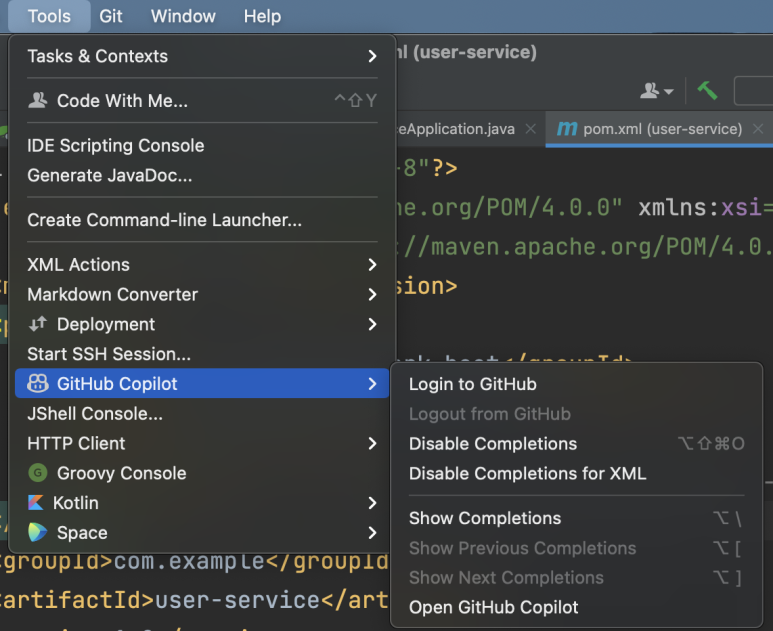773x631 pixels.
Task: Choose Generate JavaDoc… option
Action: tap(202, 175)
